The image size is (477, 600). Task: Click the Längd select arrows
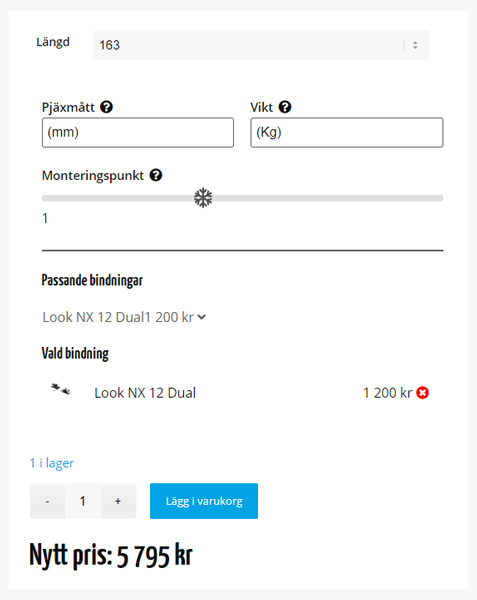click(x=415, y=45)
